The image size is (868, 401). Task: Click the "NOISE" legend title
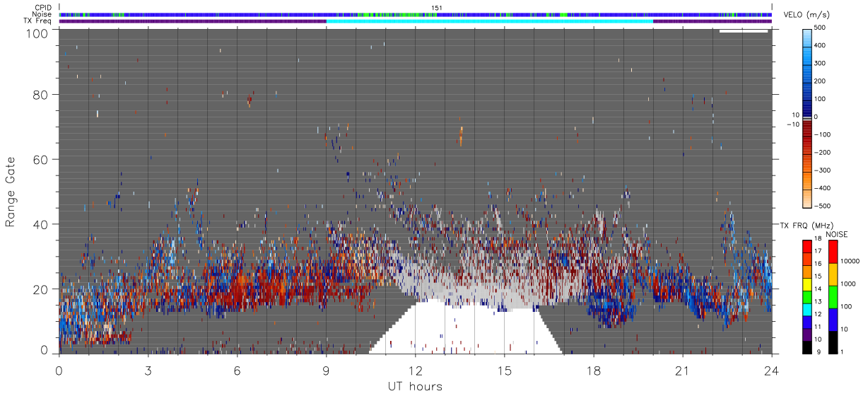tap(836, 233)
